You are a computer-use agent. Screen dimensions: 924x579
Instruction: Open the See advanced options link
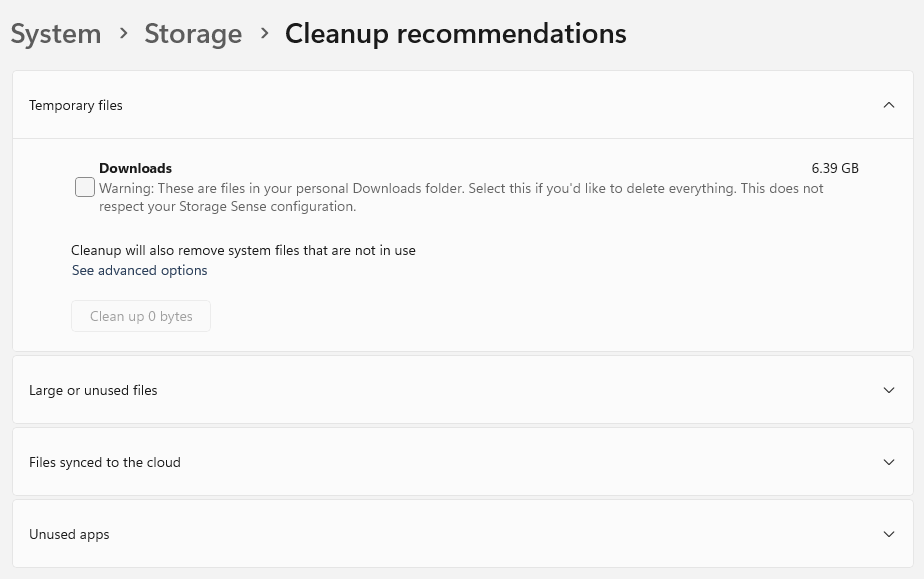click(140, 270)
